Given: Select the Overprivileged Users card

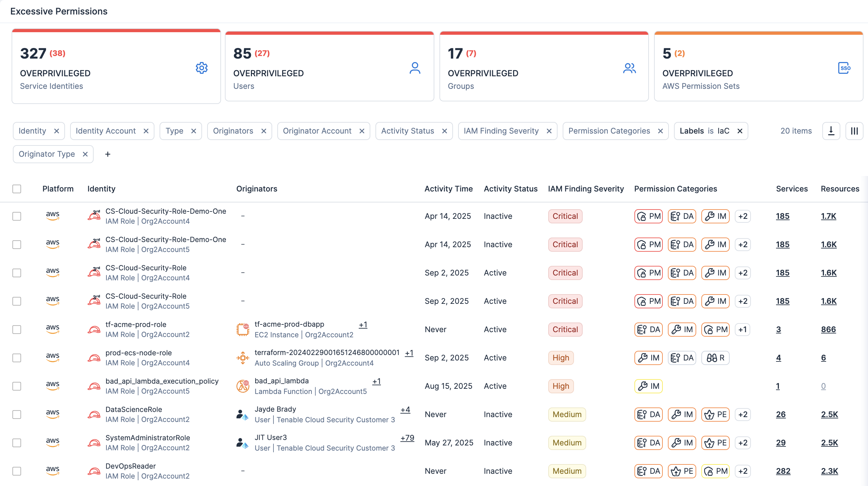Looking at the screenshot, I should (x=329, y=67).
